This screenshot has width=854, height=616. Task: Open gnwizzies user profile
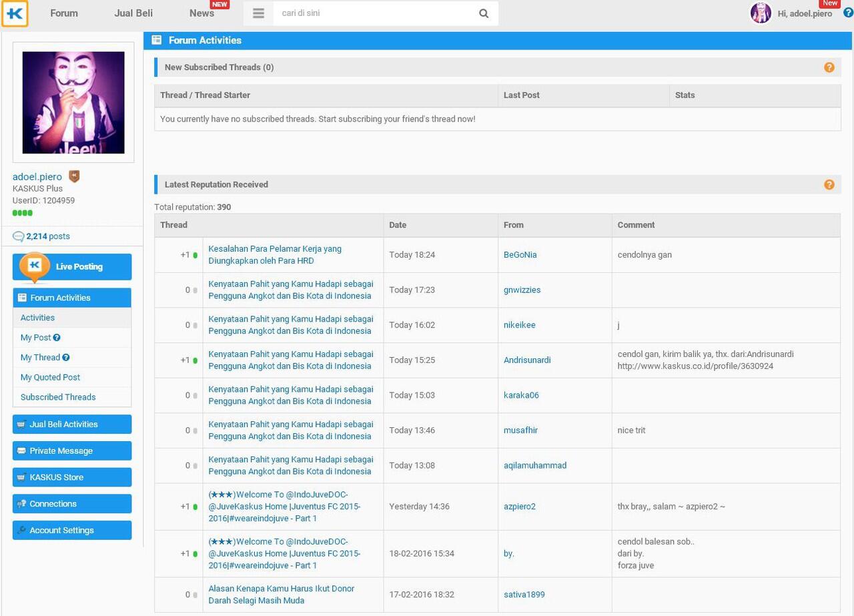coord(522,290)
